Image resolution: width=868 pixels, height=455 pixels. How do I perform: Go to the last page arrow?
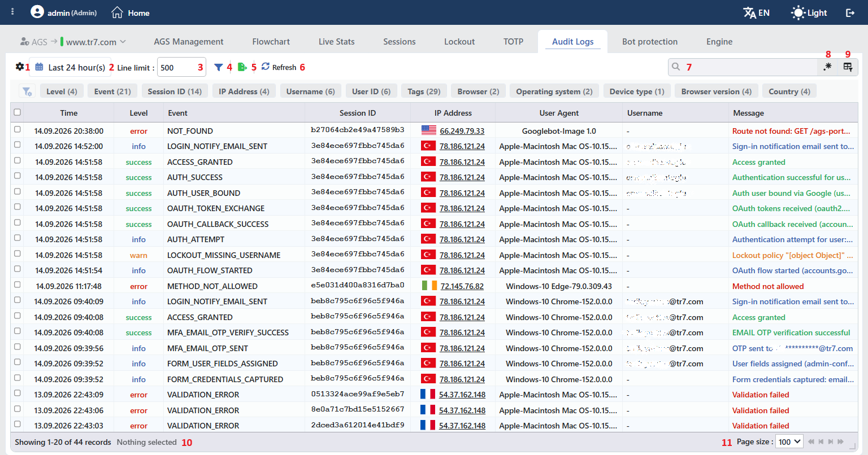point(841,441)
